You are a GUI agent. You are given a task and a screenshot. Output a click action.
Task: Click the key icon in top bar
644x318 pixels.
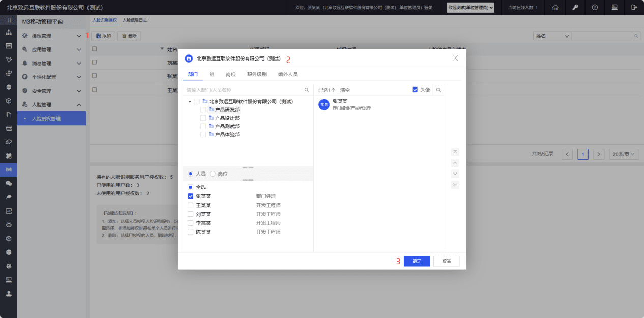575,7
